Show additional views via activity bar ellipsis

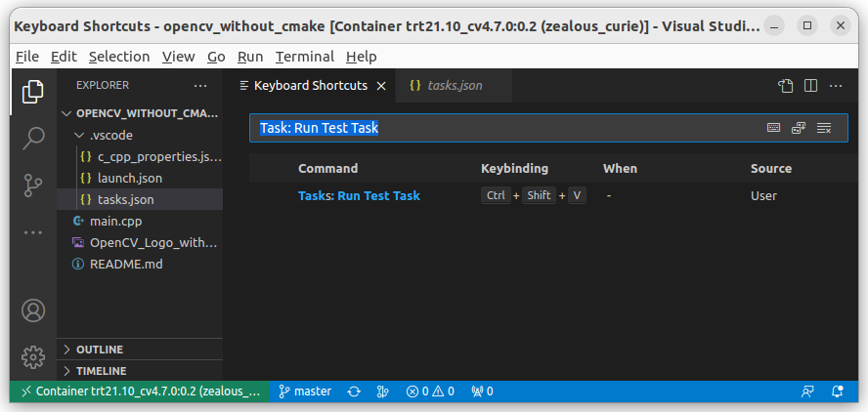(x=32, y=232)
